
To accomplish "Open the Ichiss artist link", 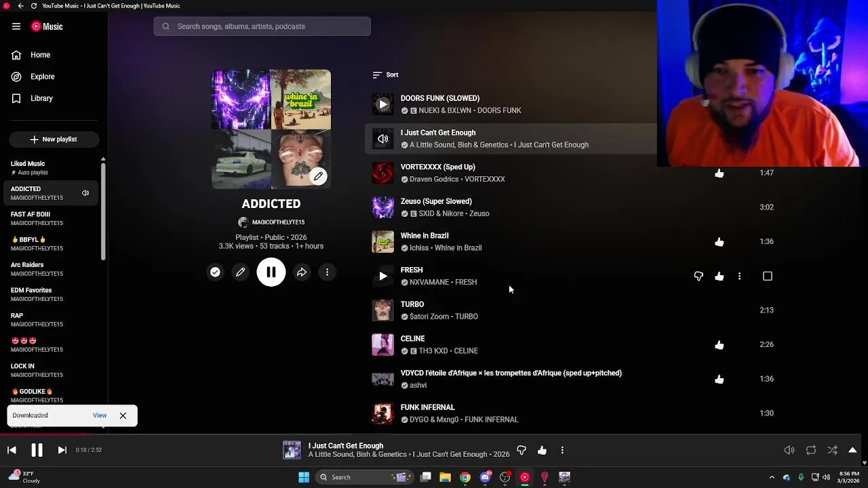I will coord(419,248).
